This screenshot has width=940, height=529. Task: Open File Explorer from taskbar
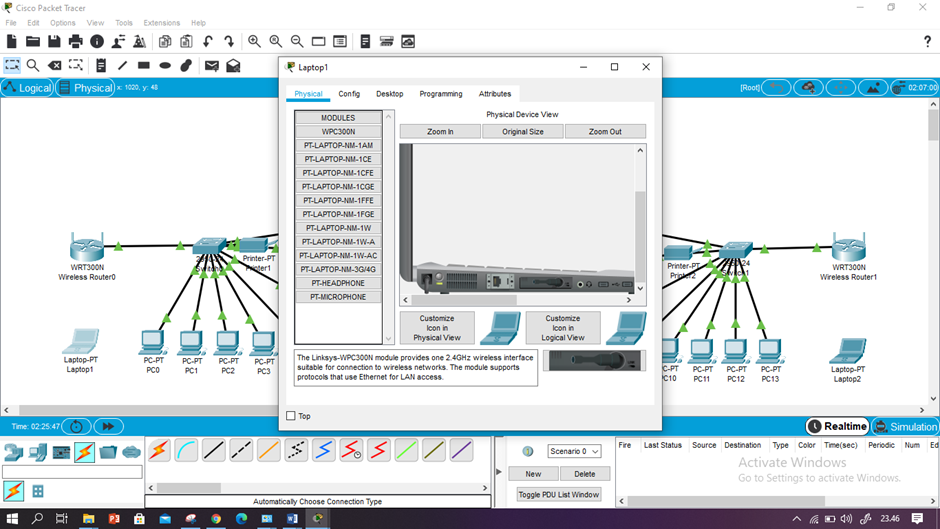click(89, 519)
